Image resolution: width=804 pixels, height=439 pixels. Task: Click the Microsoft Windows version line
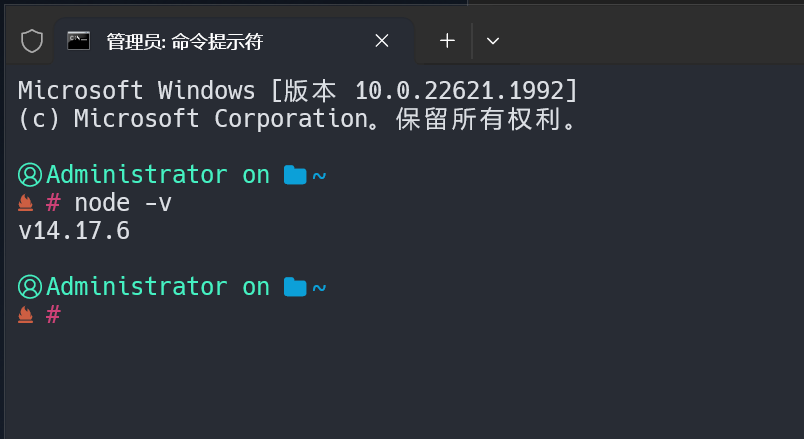(x=298, y=91)
